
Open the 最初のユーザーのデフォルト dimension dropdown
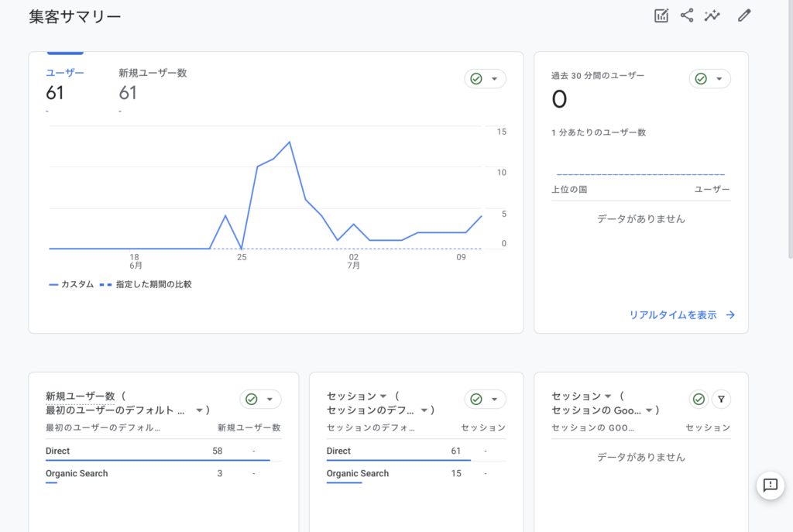point(199,410)
